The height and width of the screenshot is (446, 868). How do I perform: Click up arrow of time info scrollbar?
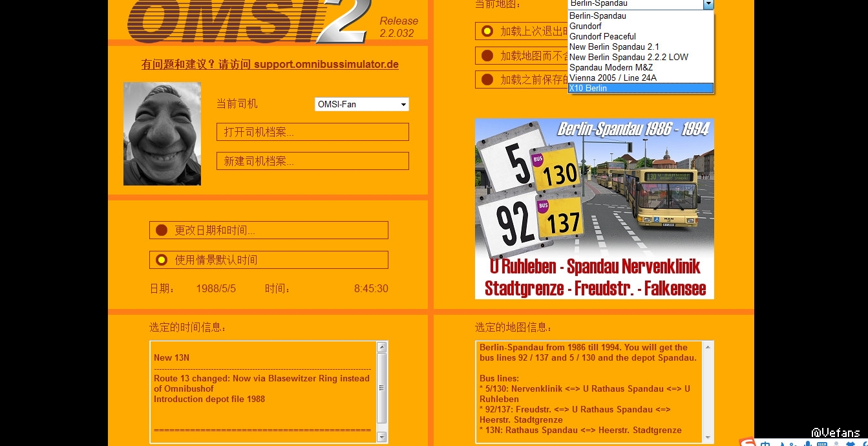point(381,347)
